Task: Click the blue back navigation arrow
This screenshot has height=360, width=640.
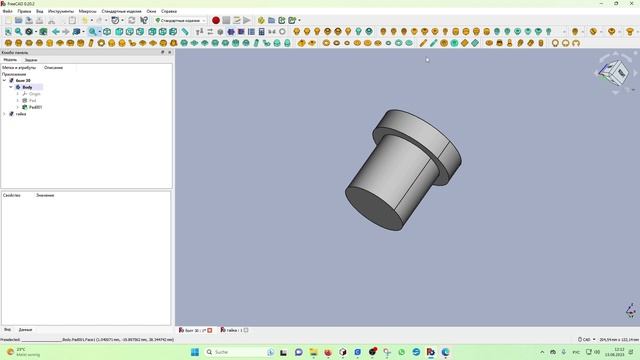Action: pyautogui.click(x=56, y=31)
